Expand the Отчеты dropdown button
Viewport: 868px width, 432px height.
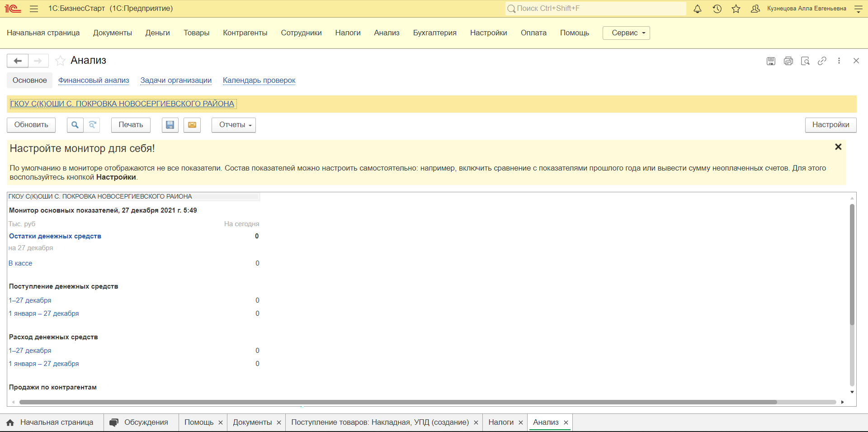click(x=234, y=125)
